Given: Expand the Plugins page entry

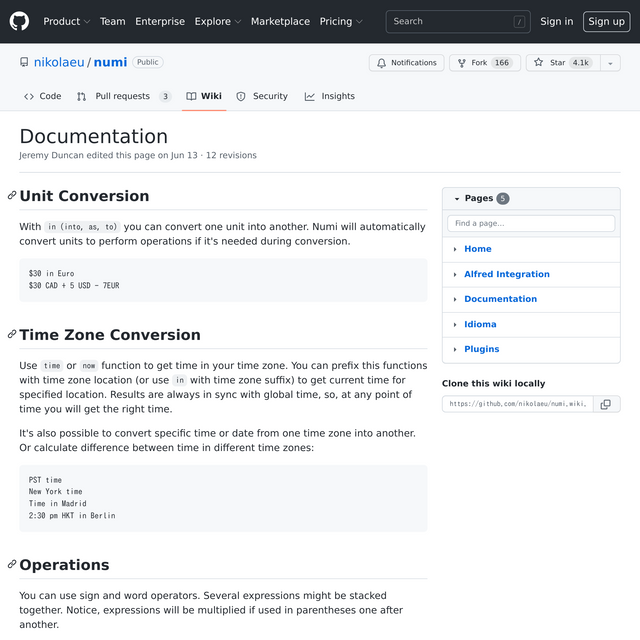Looking at the screenshot, I should pos(455,349).
